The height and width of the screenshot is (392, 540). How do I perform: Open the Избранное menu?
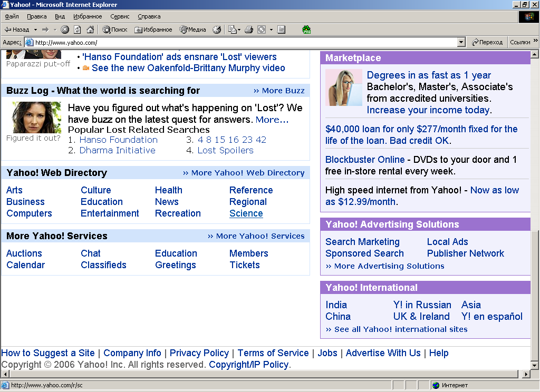(x=88, y=16)
